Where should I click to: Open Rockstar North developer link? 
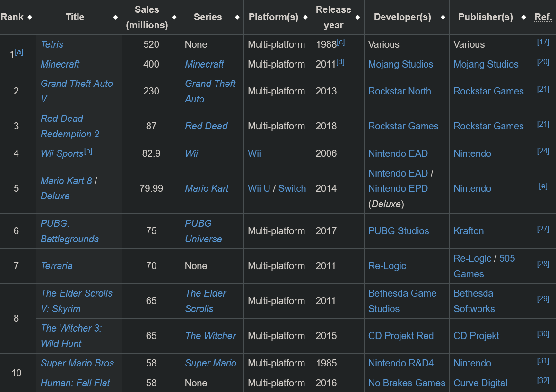400,91
